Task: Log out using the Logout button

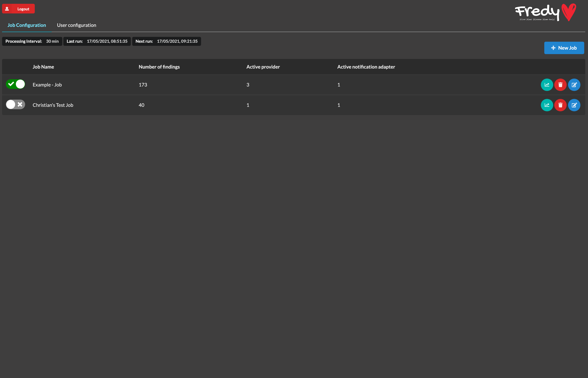Action: pyautogui.click(x=18, y=9)
